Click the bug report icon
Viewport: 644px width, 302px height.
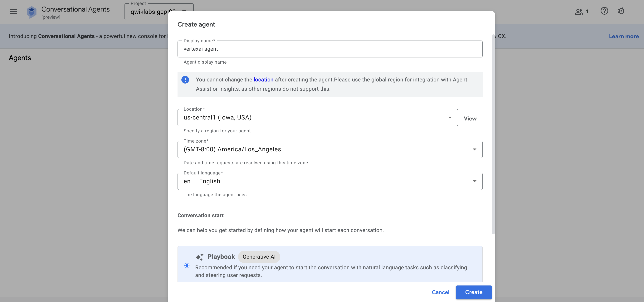point(622,11)
